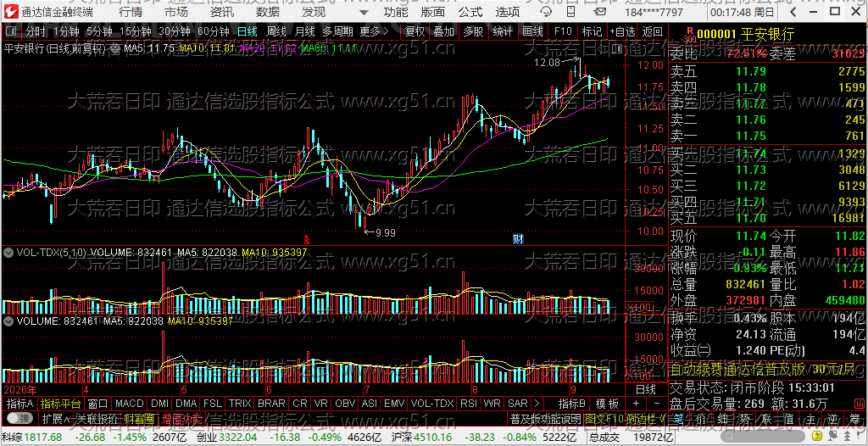Viewport: 868px width, 446px height.
Task: Select the 窗口 tab
Action: pos(98,404)
